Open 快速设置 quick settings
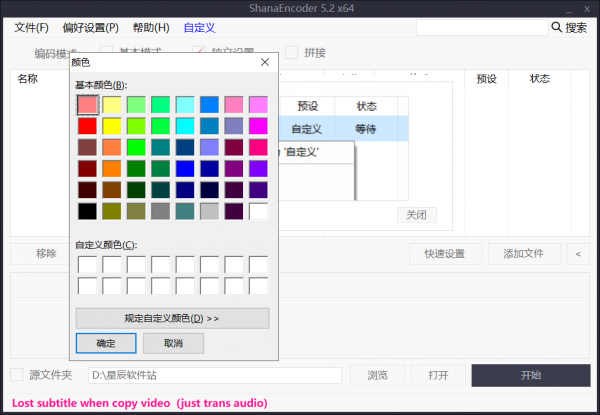This screenshot has width=600, height=415. pyautogui.click(x=445, y=254)
